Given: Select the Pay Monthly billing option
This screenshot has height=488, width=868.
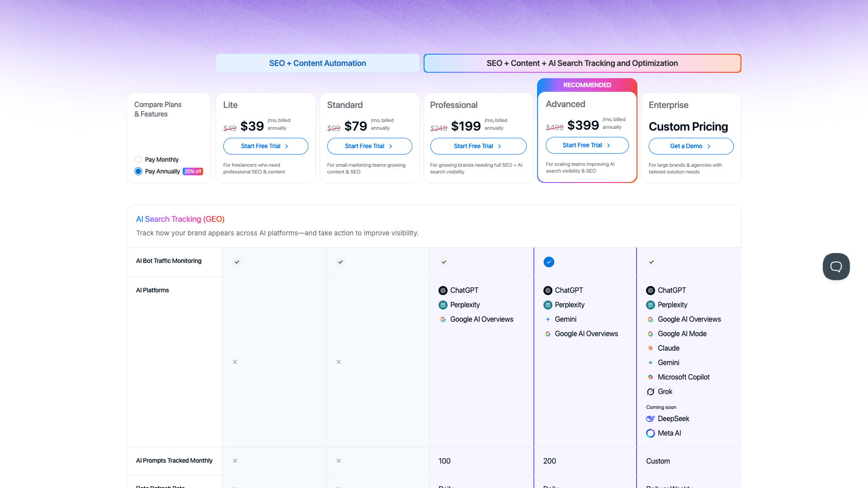Looking at the screenshot, I should [x=138, y=160].
